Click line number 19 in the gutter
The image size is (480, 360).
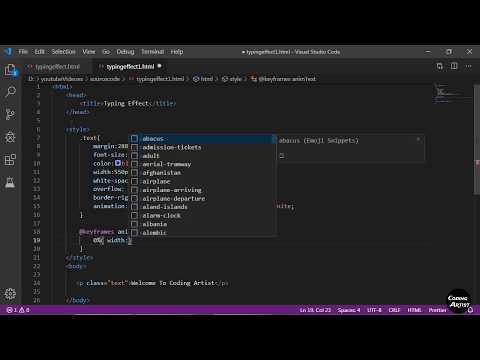(x=37, y=240)
